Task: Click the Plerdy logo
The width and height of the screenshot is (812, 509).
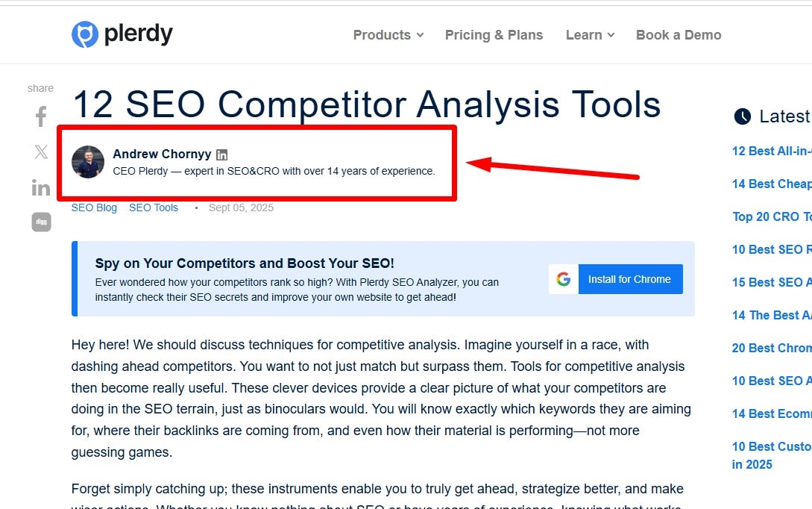Action: (121, 34)
